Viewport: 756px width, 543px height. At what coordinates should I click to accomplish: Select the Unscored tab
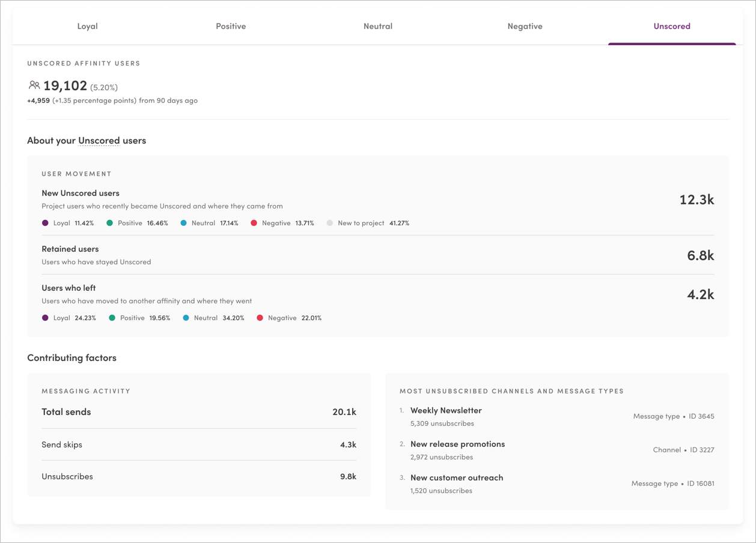[672, 26]
